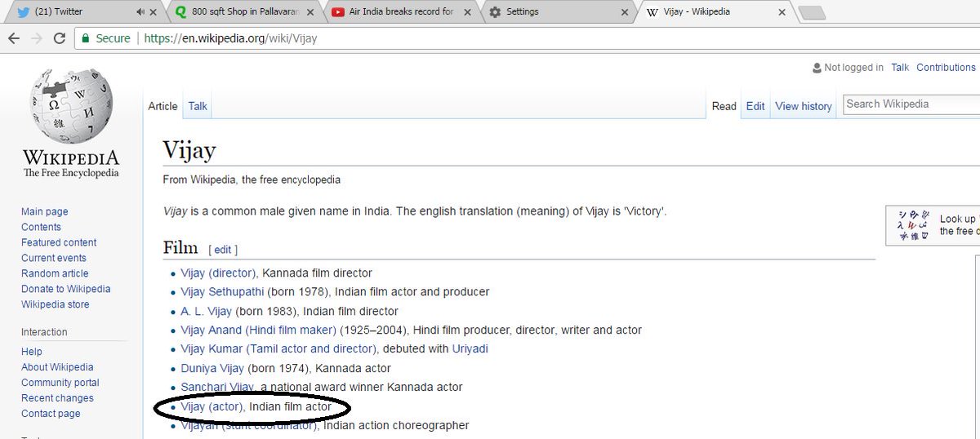
Task: Reload the page with the refresh icon
Action: pyautogui.click(x=59, y=38)
